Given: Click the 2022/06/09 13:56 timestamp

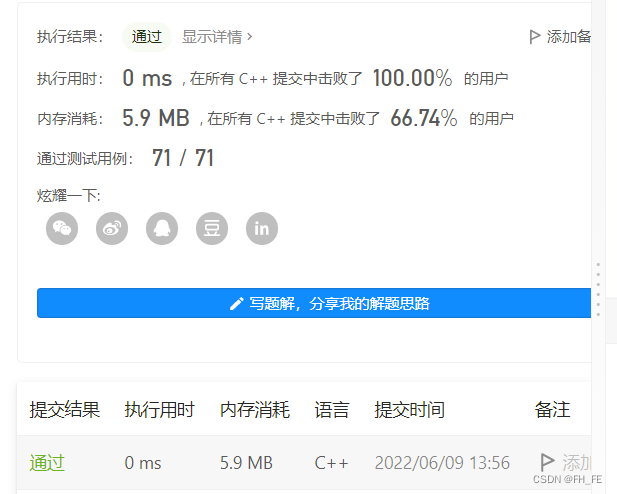Looking at the screenshot, I should (x=442, y=463).
